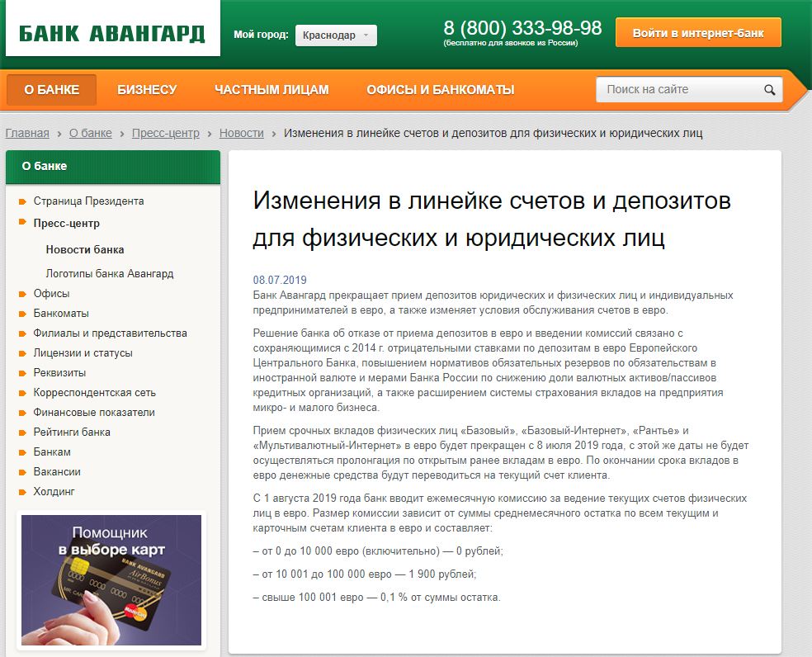
Task: Click the orange bullet beside Офисы
Action: coord(22,295)
